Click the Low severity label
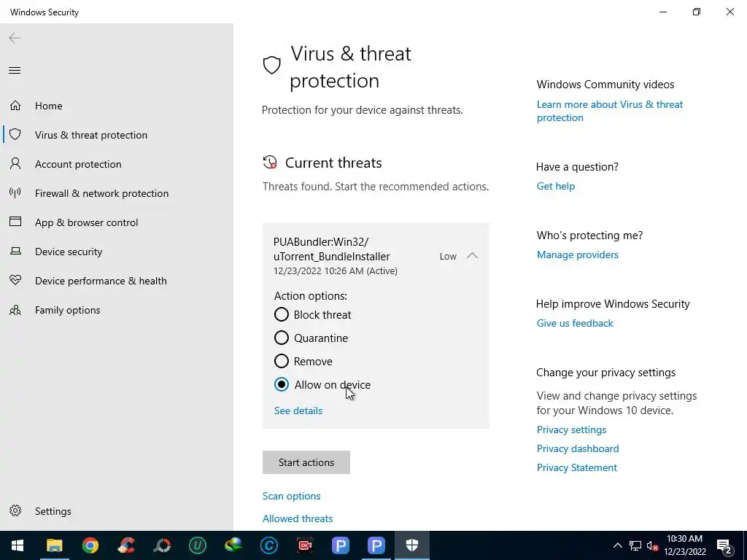This screenshot has height=560, width=747. pyautogui.click(x=449, y=256)
